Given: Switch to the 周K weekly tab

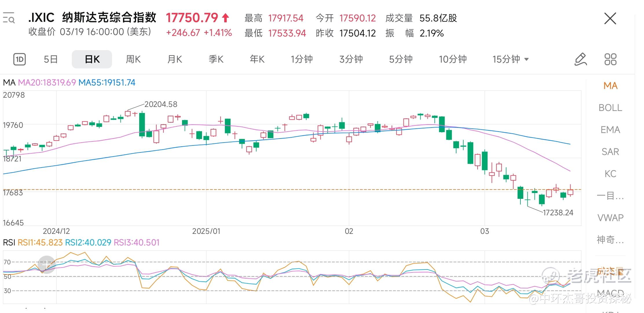Looking at the screenshot, I should (133, 59).
